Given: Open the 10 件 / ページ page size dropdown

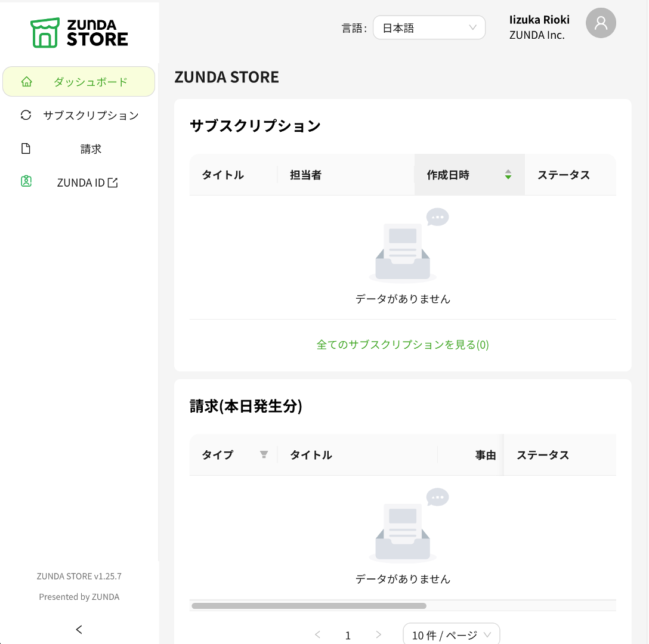Looking at the screenshot, I should (451, 635).
